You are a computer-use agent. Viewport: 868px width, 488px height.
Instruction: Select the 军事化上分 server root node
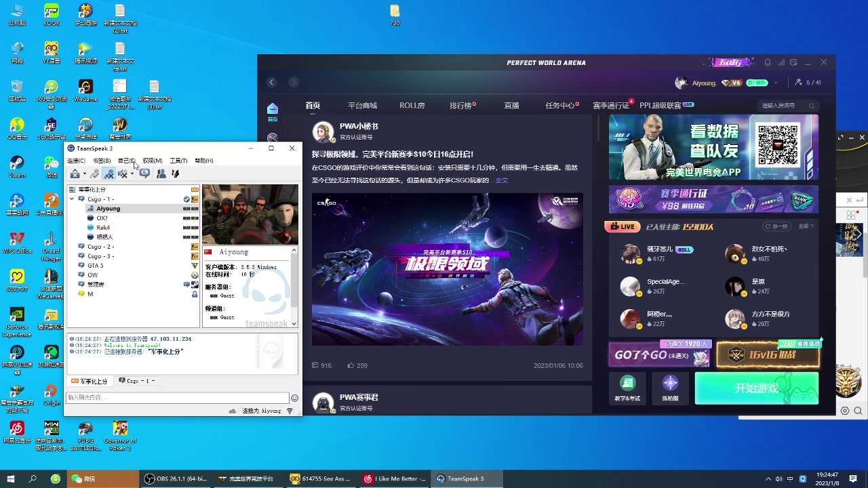92,190
